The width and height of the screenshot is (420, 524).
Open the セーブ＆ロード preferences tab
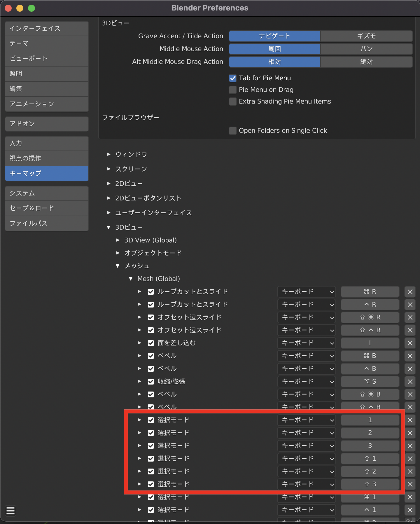[x=47, y=208]
